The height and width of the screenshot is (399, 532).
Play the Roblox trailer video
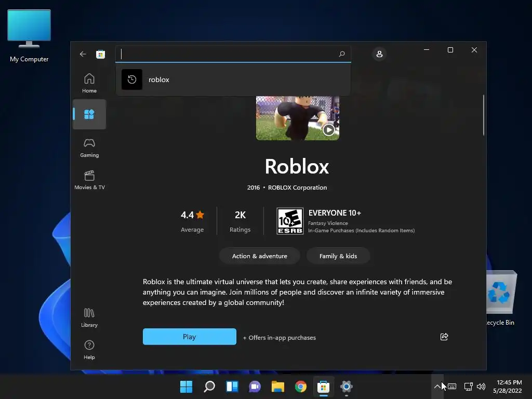328,129
